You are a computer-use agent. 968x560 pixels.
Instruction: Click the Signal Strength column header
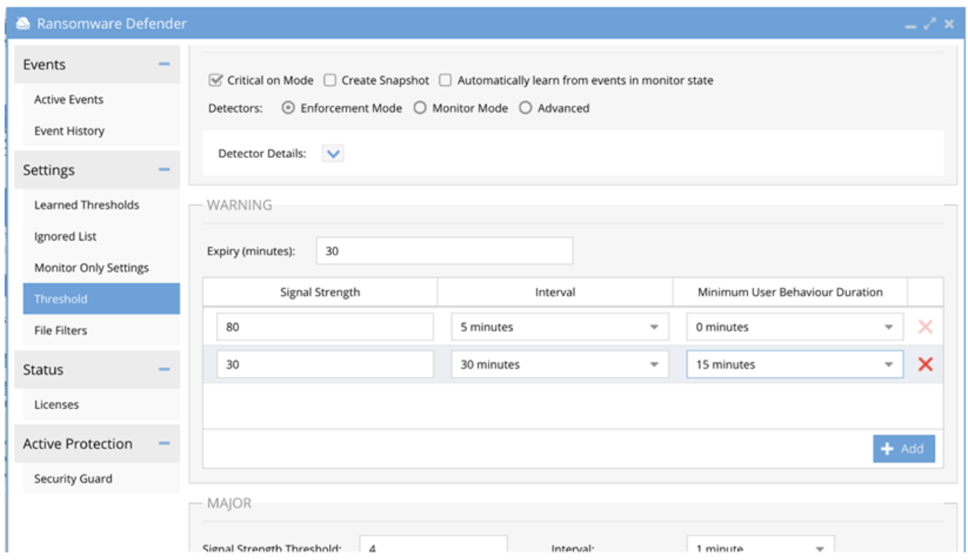320,292
